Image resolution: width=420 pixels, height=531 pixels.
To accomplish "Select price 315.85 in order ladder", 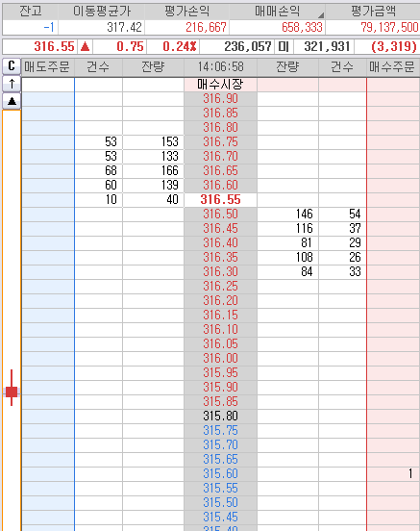I will 220,402.
